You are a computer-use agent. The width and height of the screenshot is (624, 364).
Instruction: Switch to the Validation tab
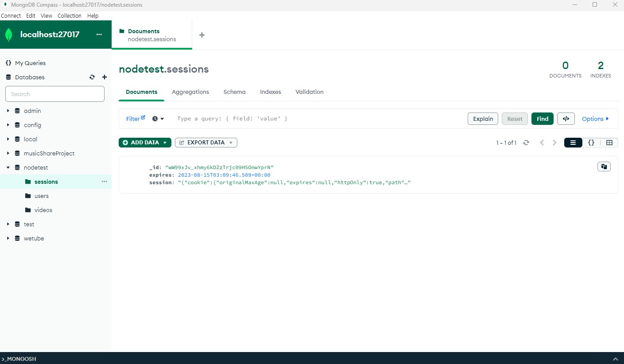310,92
